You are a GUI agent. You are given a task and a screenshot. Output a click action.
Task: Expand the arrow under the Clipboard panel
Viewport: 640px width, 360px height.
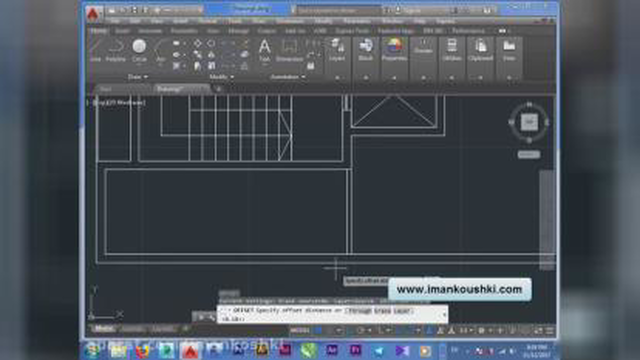click(480, 77)
